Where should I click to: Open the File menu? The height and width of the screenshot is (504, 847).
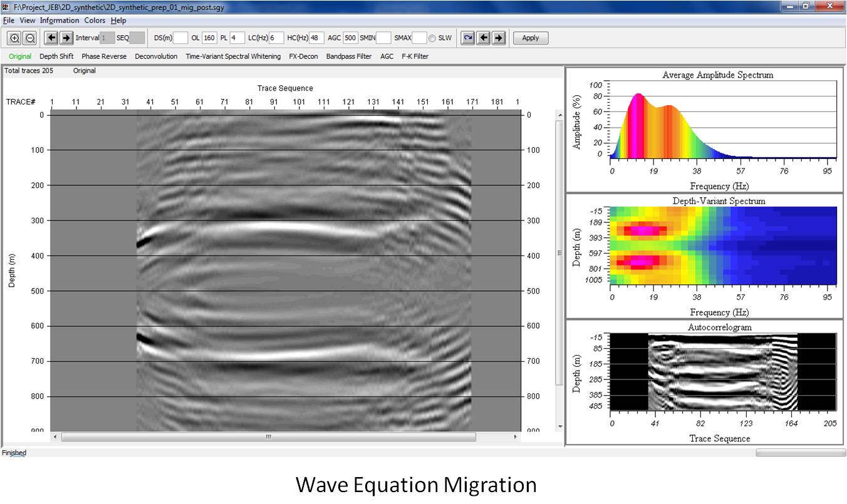8,21
